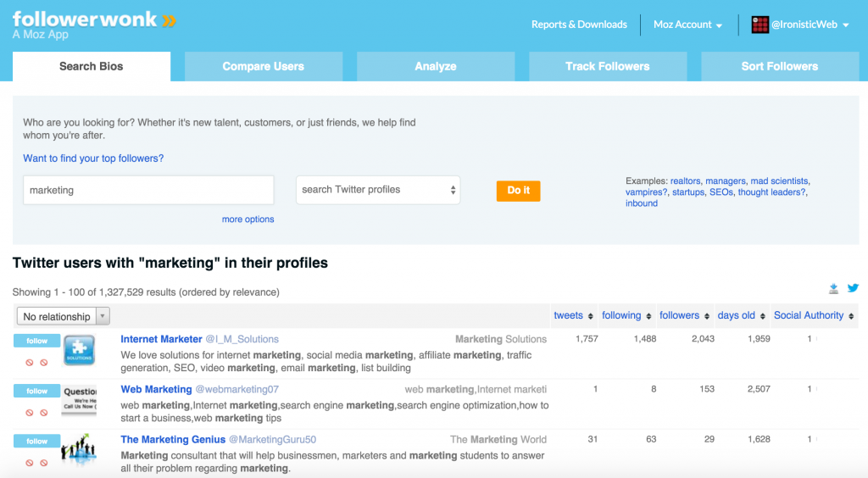
Task: Click Marketing Solutions location text
Action: (x=500, y=339)
